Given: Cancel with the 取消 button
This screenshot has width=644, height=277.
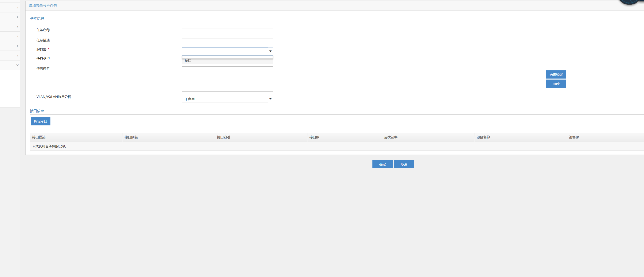Looking at the screenshot, I should tap(404, 164).
